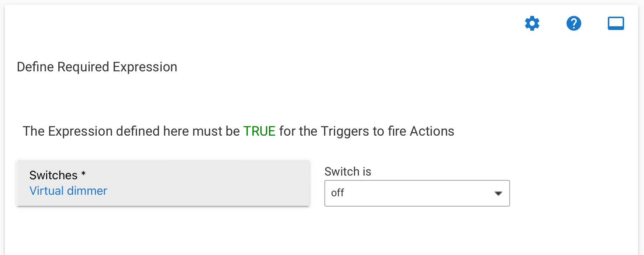This screenshot has width=644, height=255.
Task: Click the asterisk beside Switches
Action: coord(83,173)
